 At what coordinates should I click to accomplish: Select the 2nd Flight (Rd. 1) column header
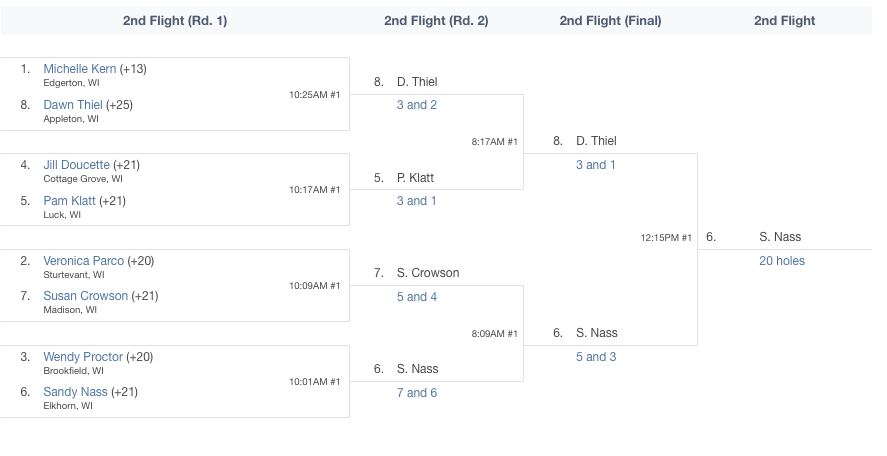click(x=175, y=21)
